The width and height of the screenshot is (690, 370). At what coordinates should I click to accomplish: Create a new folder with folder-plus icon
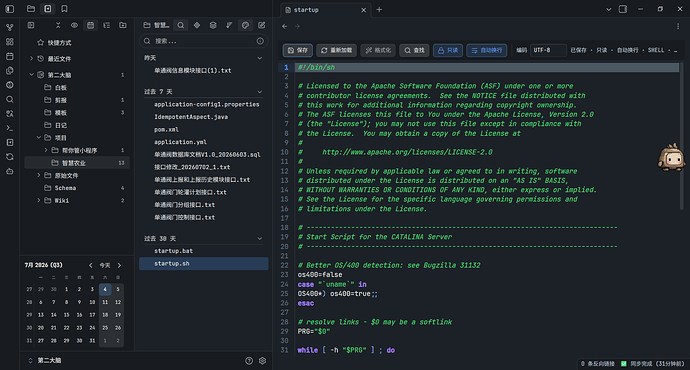click(x=123, y=26)
